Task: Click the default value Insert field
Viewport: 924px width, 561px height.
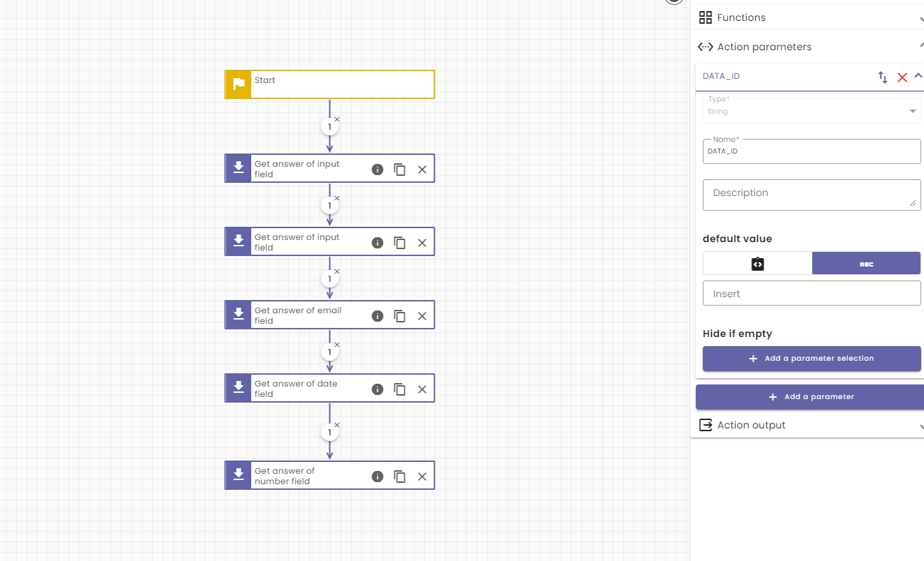Action: click(811, 294)
